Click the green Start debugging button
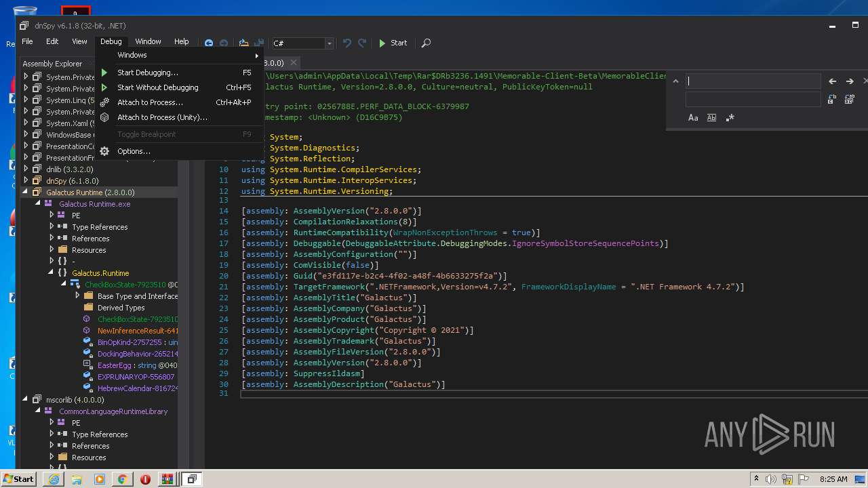 (x=393, y=43)
